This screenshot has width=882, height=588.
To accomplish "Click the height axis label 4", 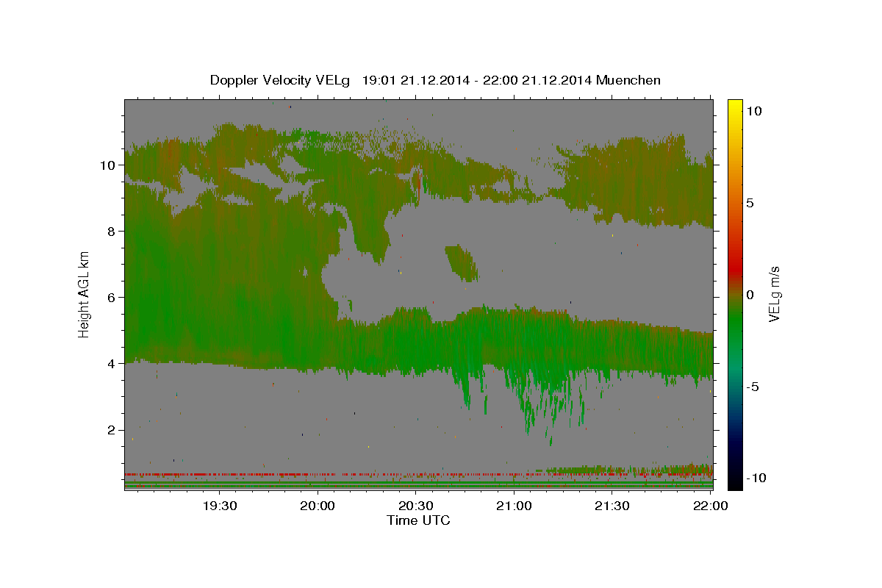I will click(x=111, y=363).
